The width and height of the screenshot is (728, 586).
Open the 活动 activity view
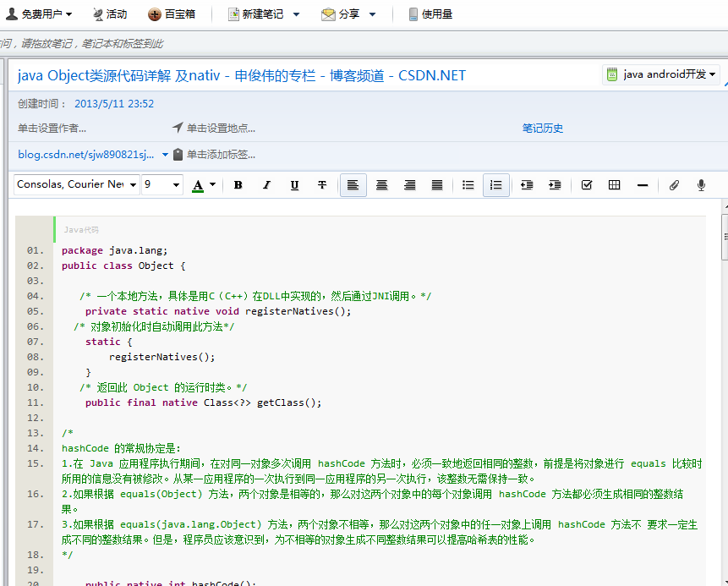pos(110,14)
